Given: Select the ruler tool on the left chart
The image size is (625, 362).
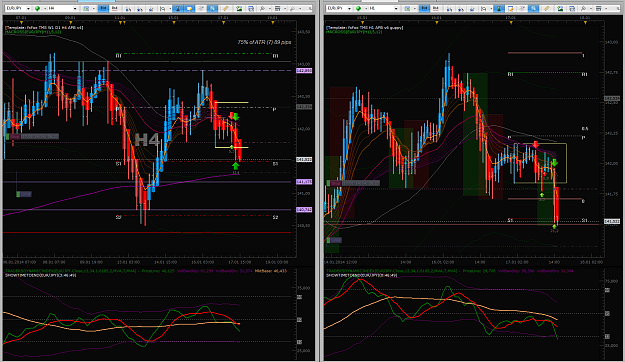Looking at the screenshot, I should click(226, 8).
